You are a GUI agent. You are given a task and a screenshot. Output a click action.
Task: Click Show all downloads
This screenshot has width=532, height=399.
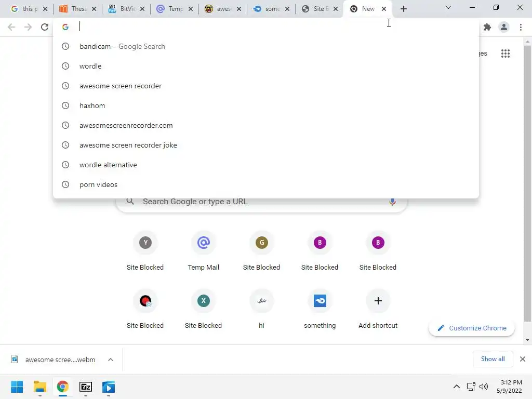click(493, 359)
